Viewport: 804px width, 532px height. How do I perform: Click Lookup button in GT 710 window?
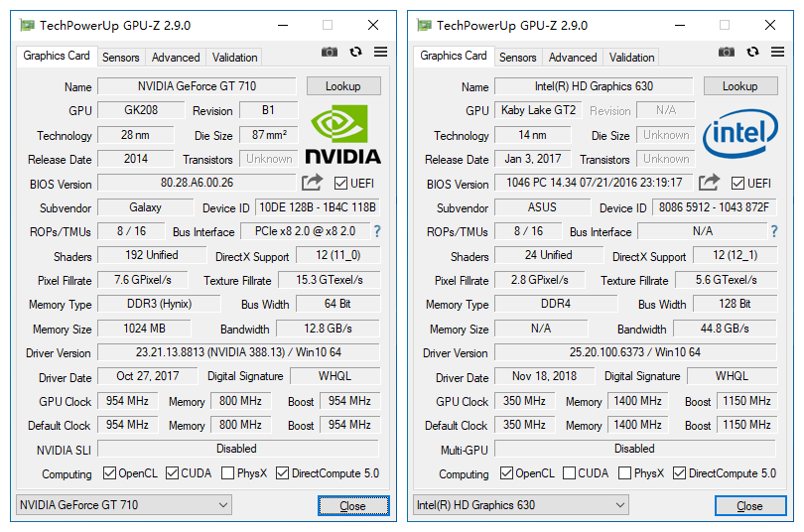343,86
